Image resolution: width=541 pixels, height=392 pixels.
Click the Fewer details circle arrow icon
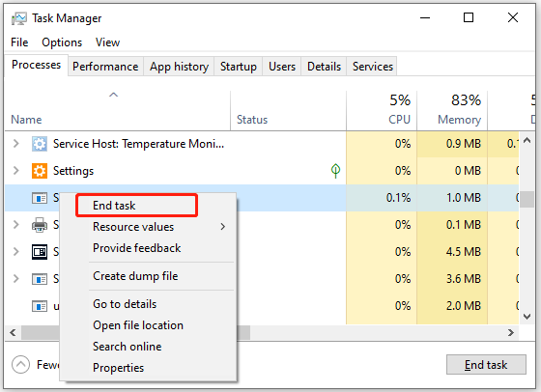[20, 364]
